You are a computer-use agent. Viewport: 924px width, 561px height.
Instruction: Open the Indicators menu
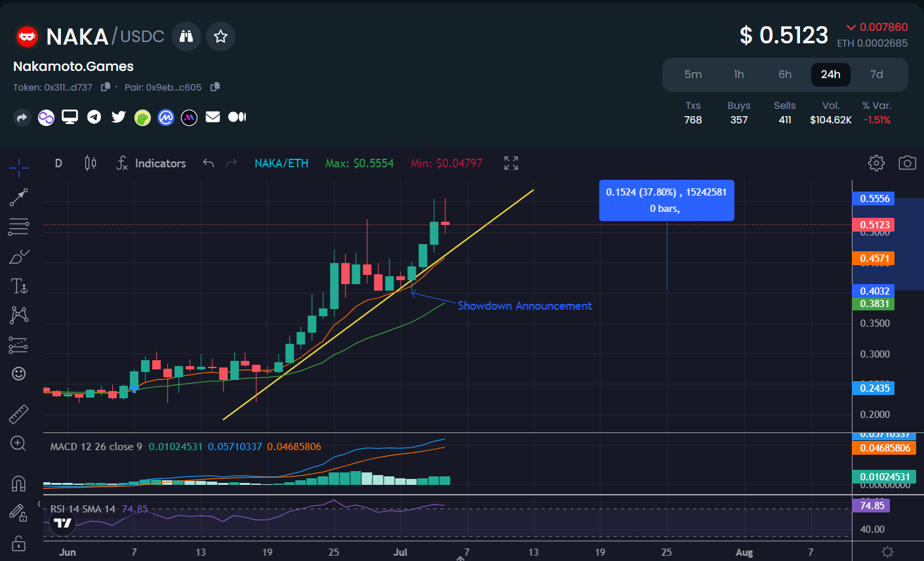click(x=151, y=163)
